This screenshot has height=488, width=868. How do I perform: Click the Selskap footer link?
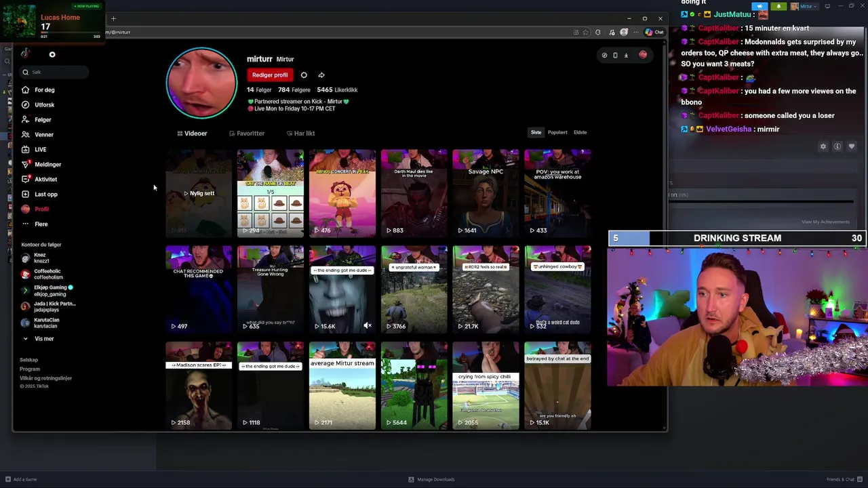click(29, 360)
